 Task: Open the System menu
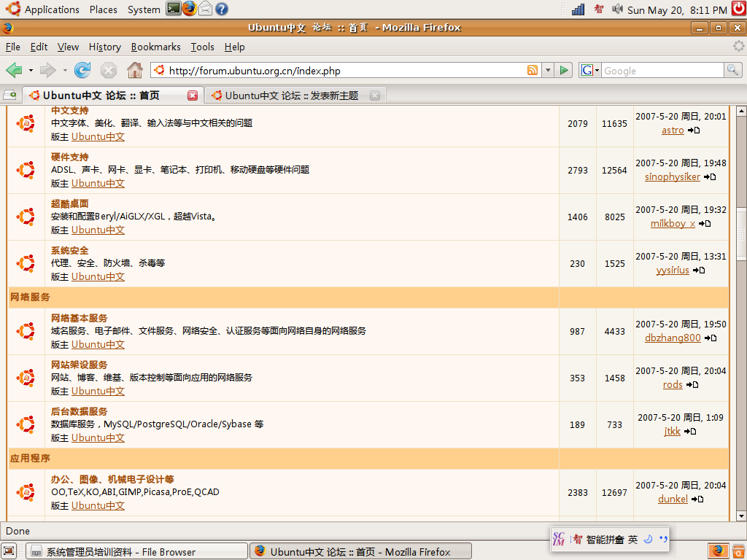point(144,9)
